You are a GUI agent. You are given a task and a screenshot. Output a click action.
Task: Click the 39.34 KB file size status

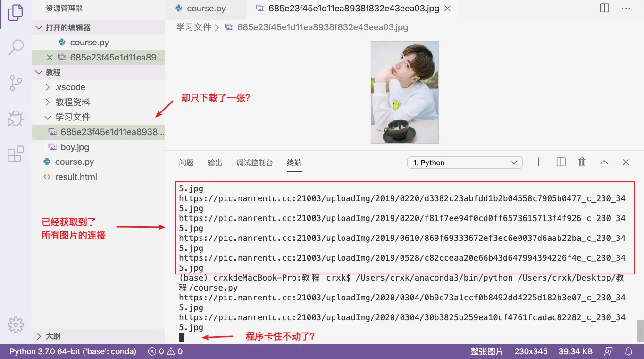coord(575,351)
